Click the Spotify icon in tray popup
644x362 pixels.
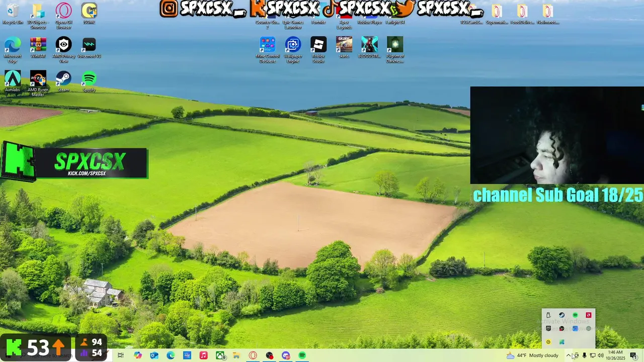tap(575, 315)
